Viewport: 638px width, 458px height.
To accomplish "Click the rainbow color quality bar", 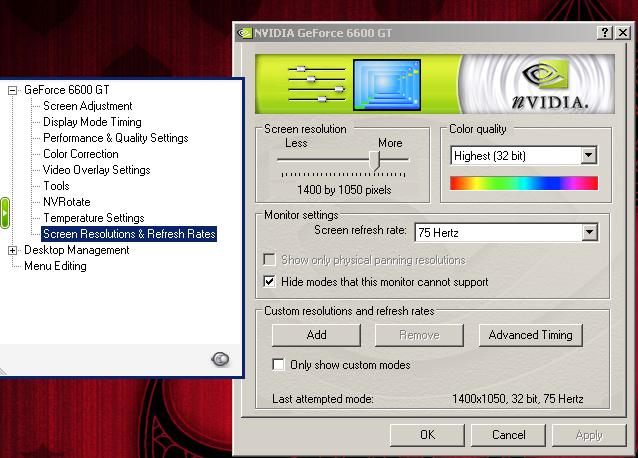I will pos(524,183).
